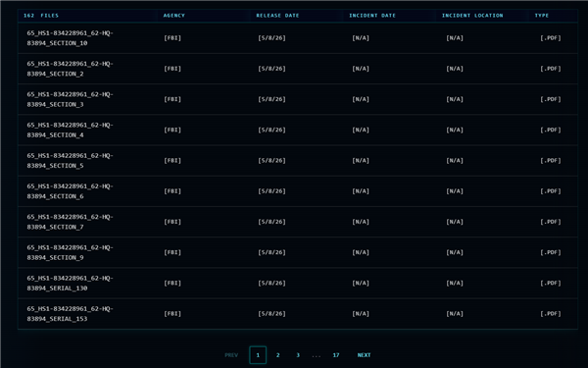
Task: Click [.PDF] type in SECTION_2 row
Action: tap(551, 69)
